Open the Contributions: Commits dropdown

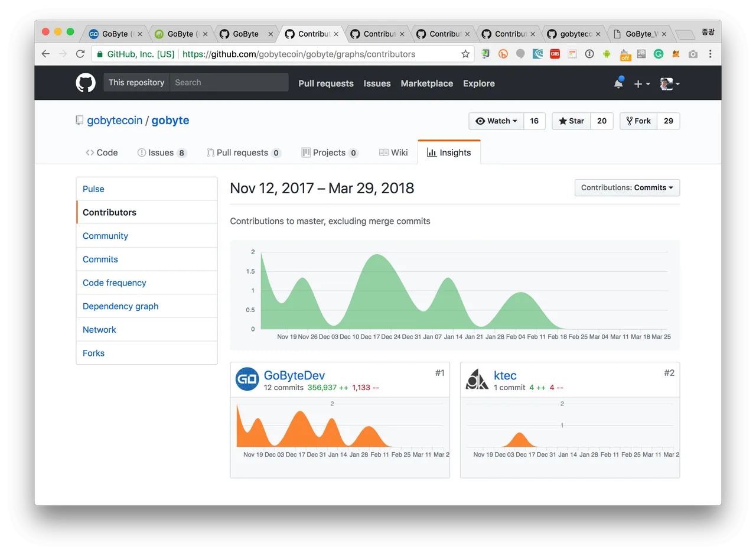point(627,188)
